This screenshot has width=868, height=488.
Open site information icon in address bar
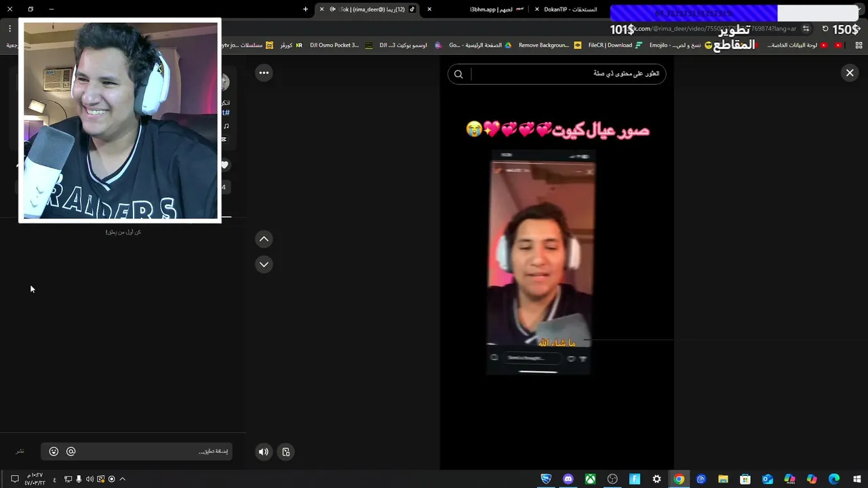tap(806, 29)
